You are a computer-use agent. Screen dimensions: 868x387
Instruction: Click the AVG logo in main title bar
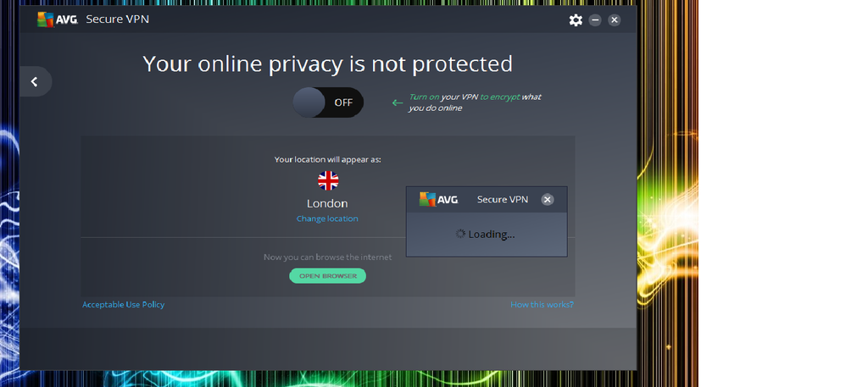coord(58,20)
